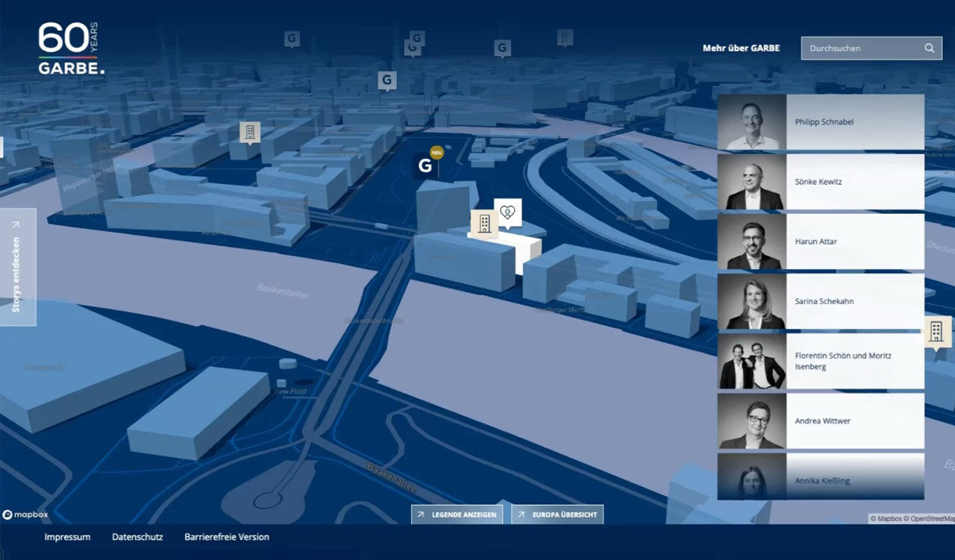This screenshot has height=560, width=955.
Task: Select Philipp Schnabel's story card
Action: pos(821,122)
